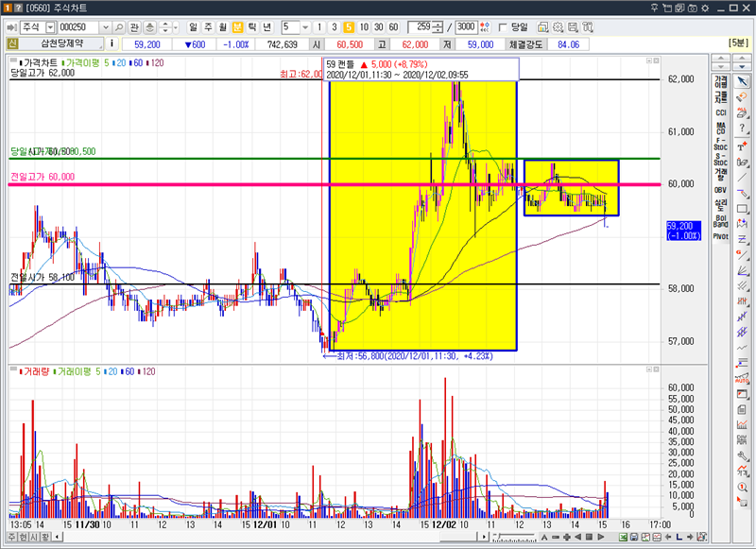Click the undo last drawing icon
756x549 pixels.
pos(742,97)
